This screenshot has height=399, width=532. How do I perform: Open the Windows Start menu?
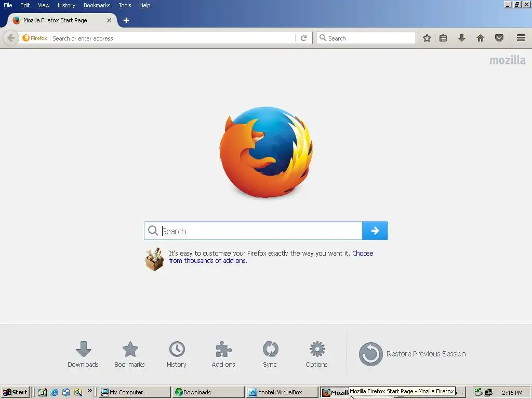[15, 392]
